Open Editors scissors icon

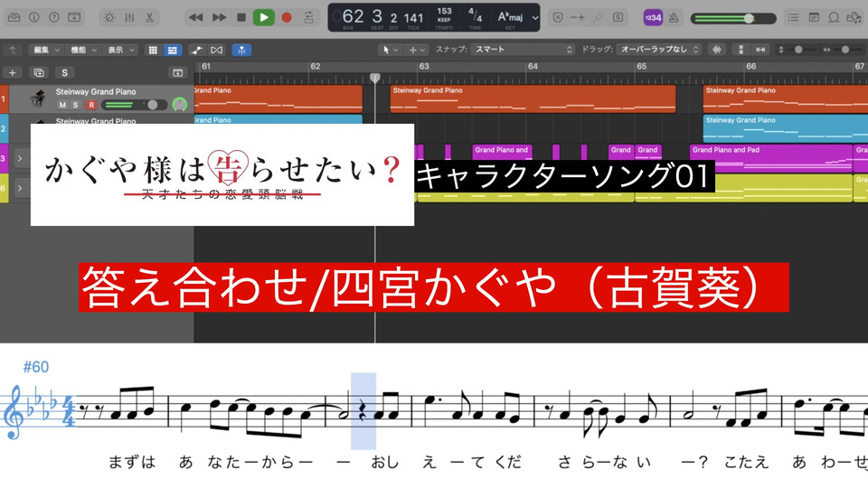[x=149, y=18]
